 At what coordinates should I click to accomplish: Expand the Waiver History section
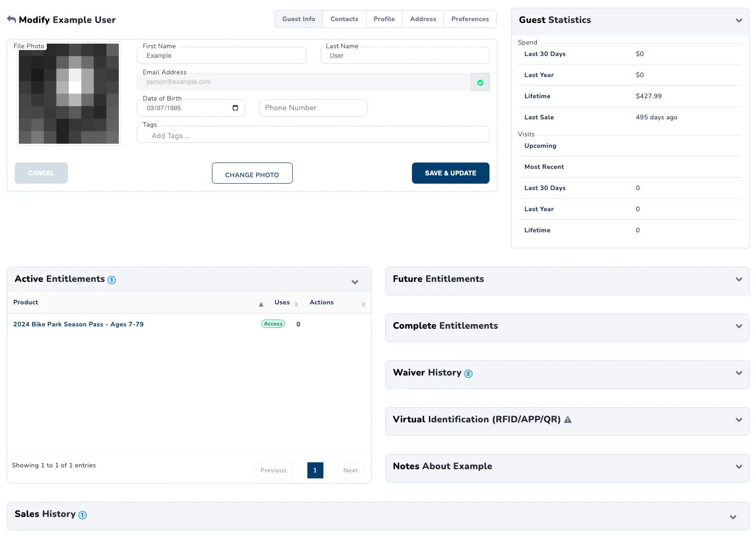[739, 373]
